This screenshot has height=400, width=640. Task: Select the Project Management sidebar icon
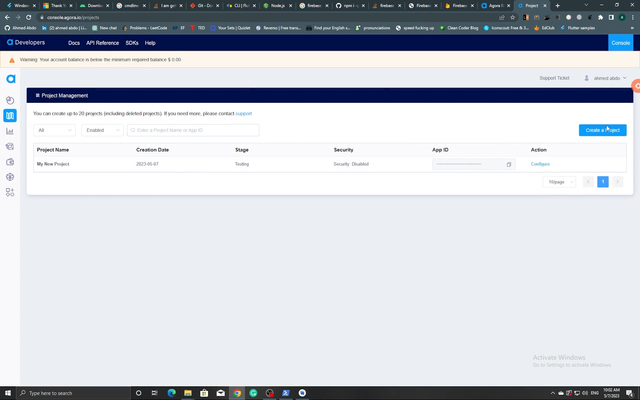[x=10, y=116]
